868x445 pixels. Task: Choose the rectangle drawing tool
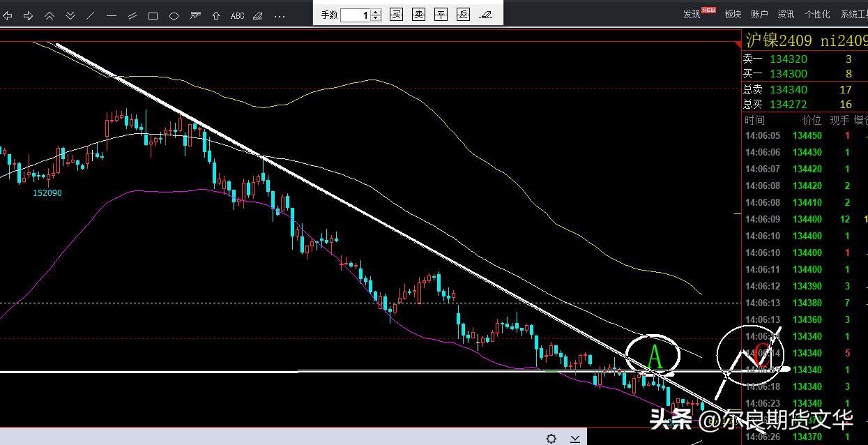coord(153,15)
